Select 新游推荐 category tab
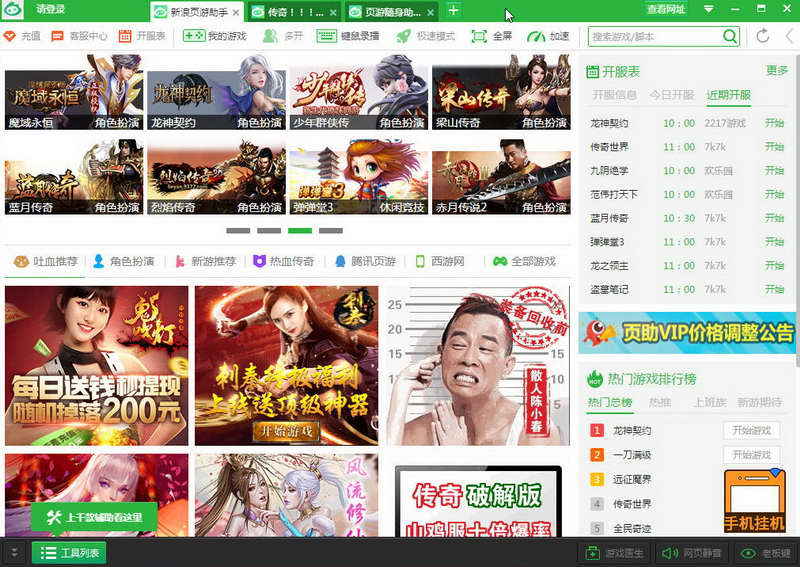 tap(206, 261)
